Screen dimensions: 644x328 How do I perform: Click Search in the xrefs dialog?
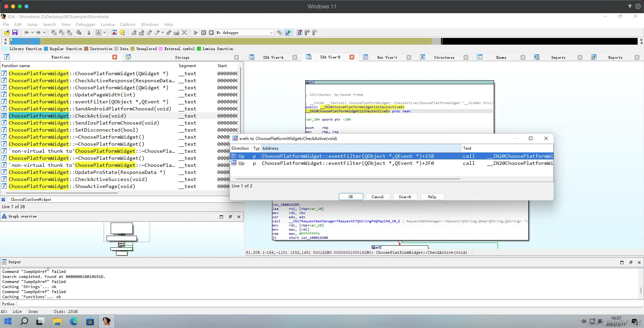405,197
